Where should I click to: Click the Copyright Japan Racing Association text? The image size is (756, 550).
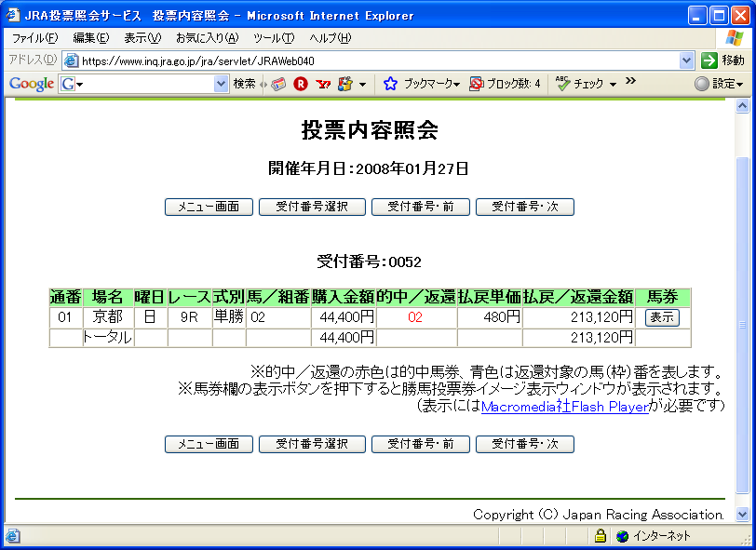coord(599,515)
